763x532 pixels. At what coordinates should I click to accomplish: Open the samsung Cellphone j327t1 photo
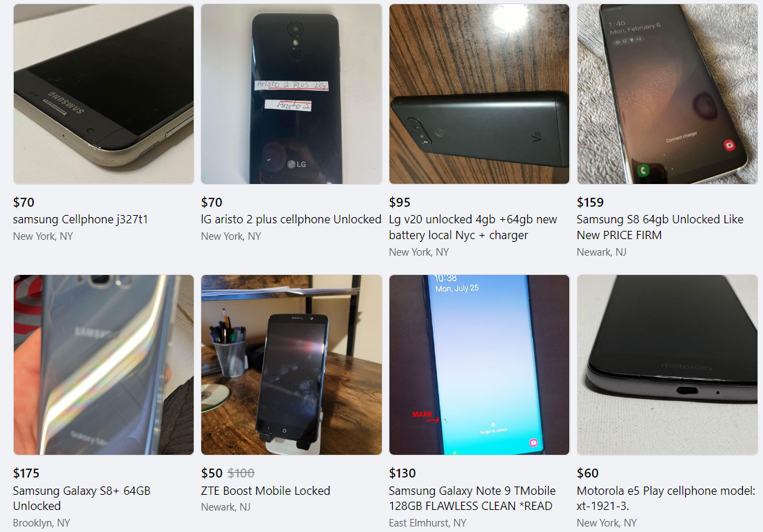[103, 94]
